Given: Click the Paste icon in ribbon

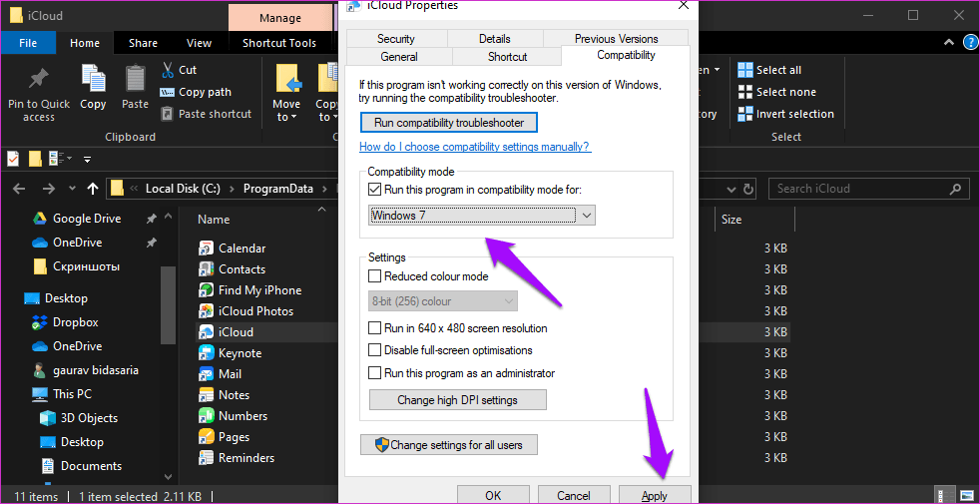Looking at the screenshot, I should coord(135,79).
